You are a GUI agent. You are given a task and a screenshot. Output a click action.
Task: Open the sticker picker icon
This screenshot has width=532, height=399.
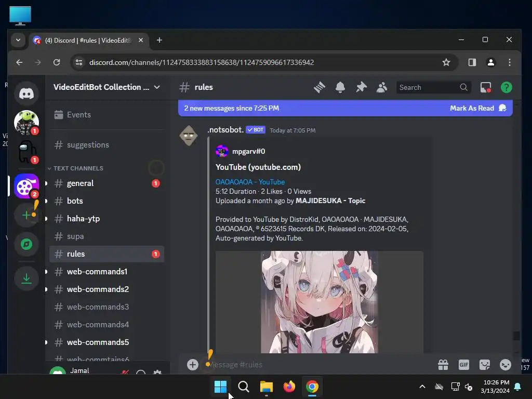point(485,365)
